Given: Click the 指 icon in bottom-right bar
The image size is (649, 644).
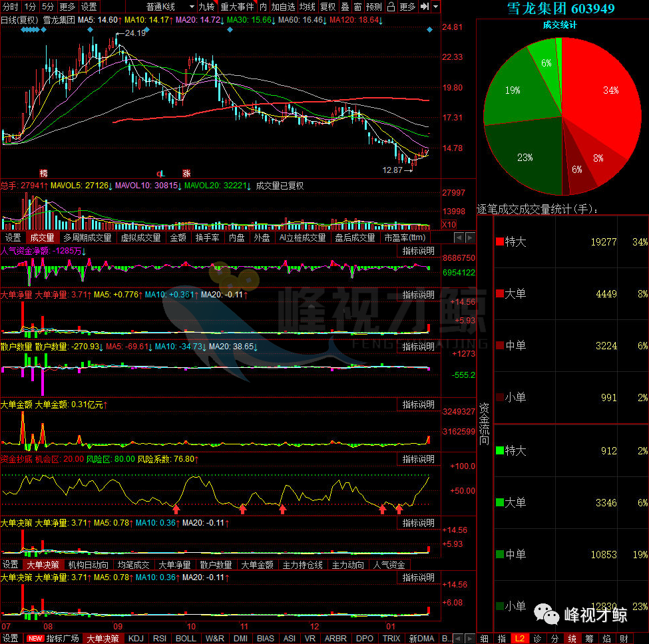Looking at the screenshot, I should [502, 639].
